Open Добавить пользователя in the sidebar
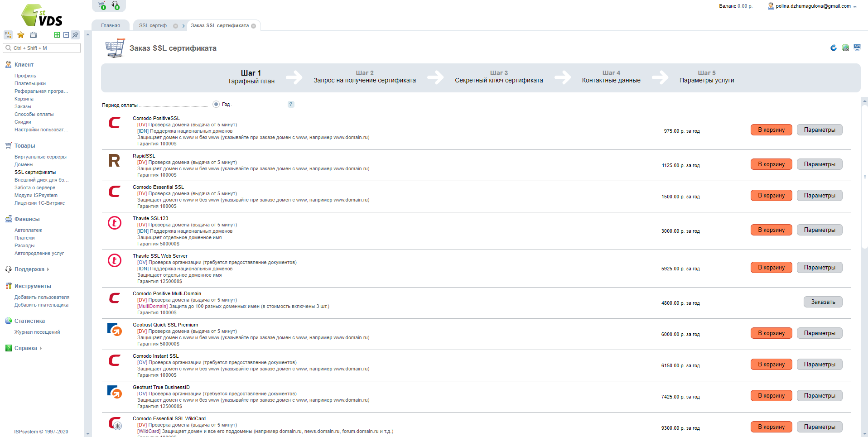Screen dimensions: 868x437 (42, 297)
